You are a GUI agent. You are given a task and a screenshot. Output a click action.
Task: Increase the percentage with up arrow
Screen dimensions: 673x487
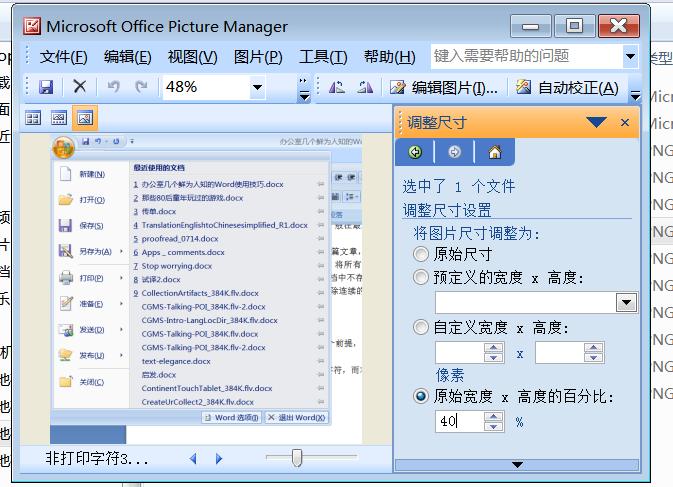pos(494,416)
